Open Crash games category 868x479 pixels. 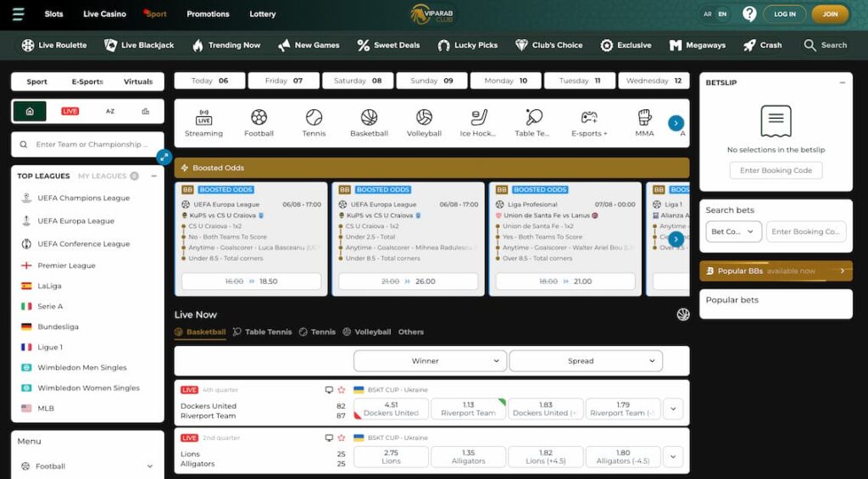point(762,46)
